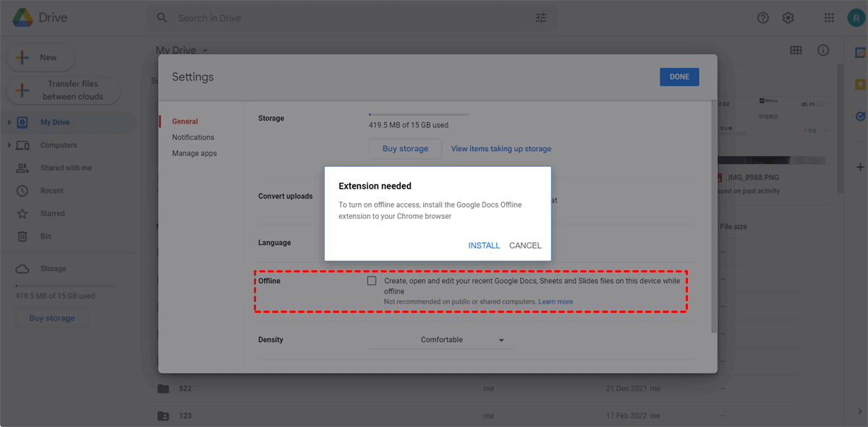This screenshot has width=868, height=427.
Task: Open Tasks side panel icon
Action: click(860, 116)
